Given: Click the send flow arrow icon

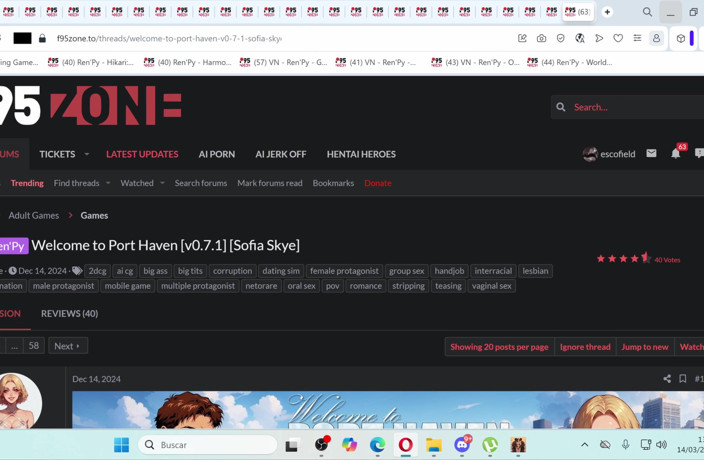Looking at the screenshot, I should [x=599, y=39].
